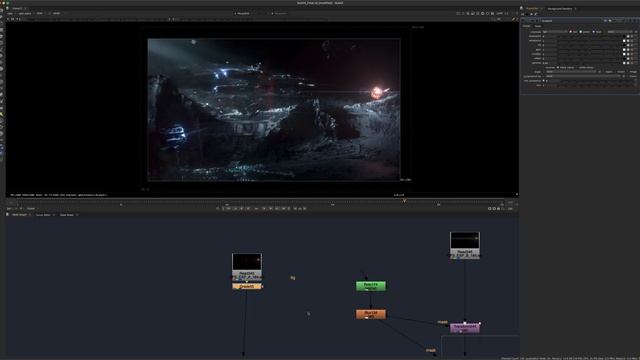The image size is (640, 360).
Task: Open the color wheel for lift
Action: coord(628,45)
